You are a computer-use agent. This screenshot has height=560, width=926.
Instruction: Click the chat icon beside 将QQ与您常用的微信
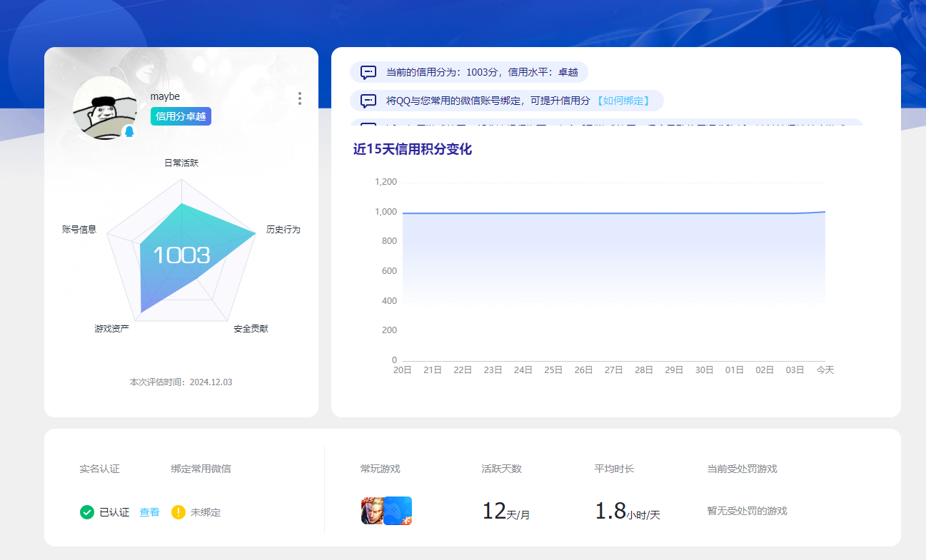(x=368, y=101)
